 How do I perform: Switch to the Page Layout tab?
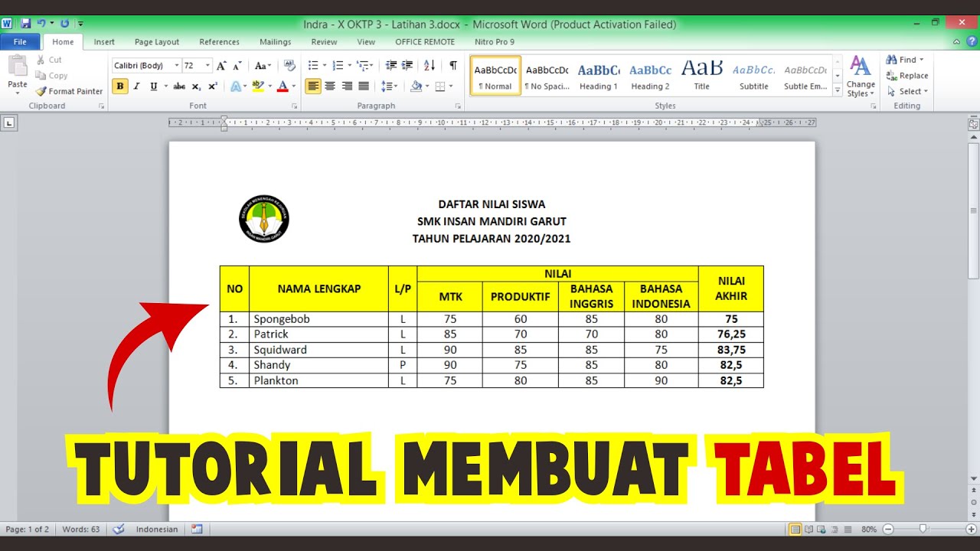pyautogui.click(x=157, y=42)
